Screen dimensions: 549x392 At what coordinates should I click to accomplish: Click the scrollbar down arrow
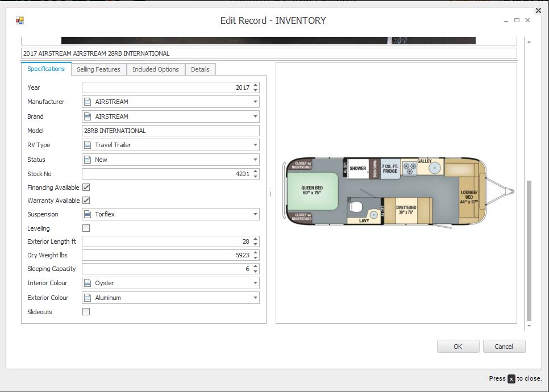click(x=529, y=326)
